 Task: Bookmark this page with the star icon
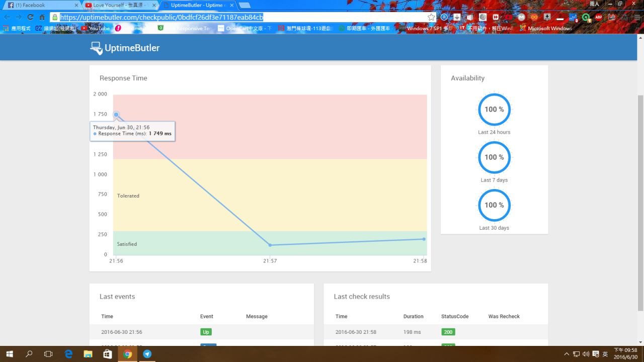[x=431, y=17]
